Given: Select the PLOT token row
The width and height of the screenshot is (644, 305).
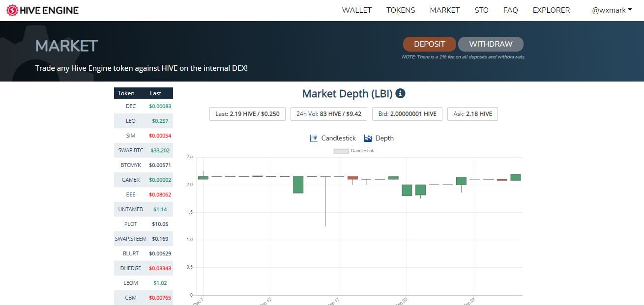Looking at the screenshot, I should (144, 224).
